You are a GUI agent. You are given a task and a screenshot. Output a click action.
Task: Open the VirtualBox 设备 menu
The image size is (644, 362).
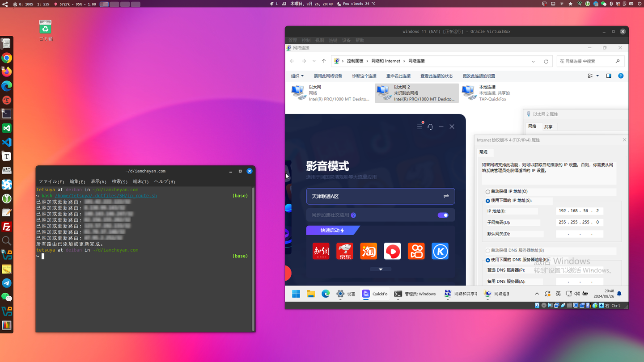(x=346, y=40)
